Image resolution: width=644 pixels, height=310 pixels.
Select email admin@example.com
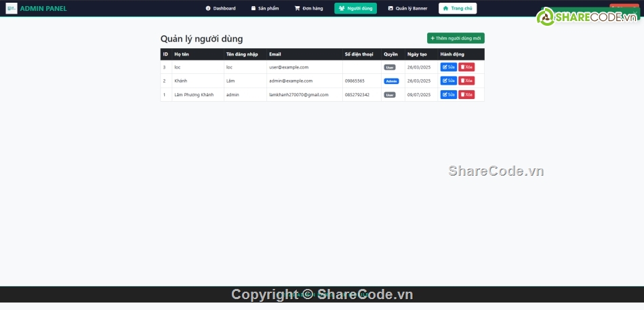coord(291,81)
